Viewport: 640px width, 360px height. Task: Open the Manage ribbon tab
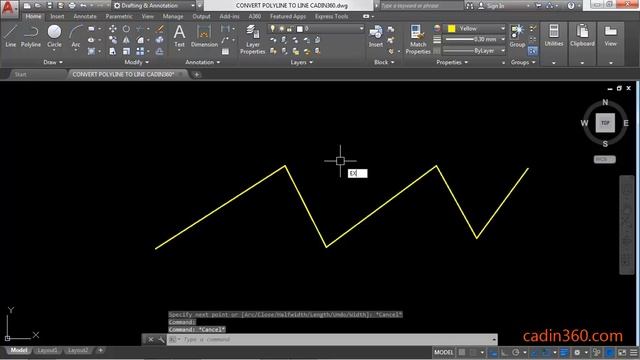pos(173,16)
